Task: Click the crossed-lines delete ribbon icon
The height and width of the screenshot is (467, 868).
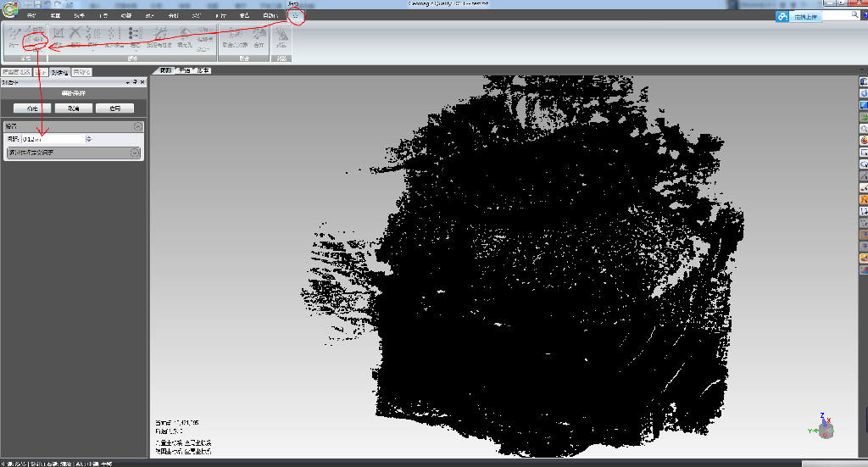Action: click(75, 36)
